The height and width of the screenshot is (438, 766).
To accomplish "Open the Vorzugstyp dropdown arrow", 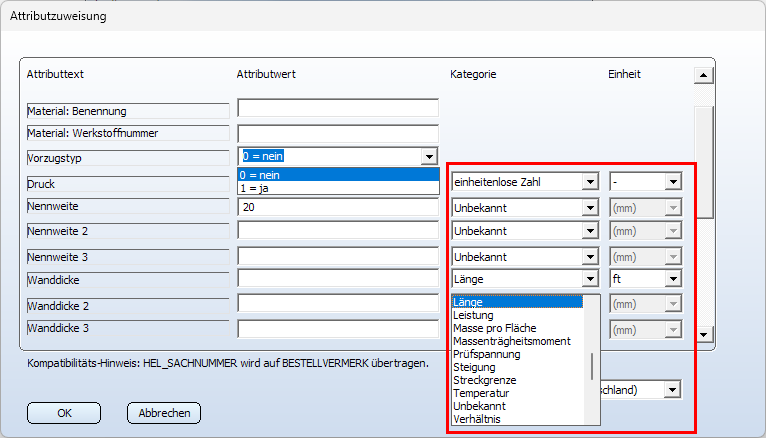I will click(429, 157).
